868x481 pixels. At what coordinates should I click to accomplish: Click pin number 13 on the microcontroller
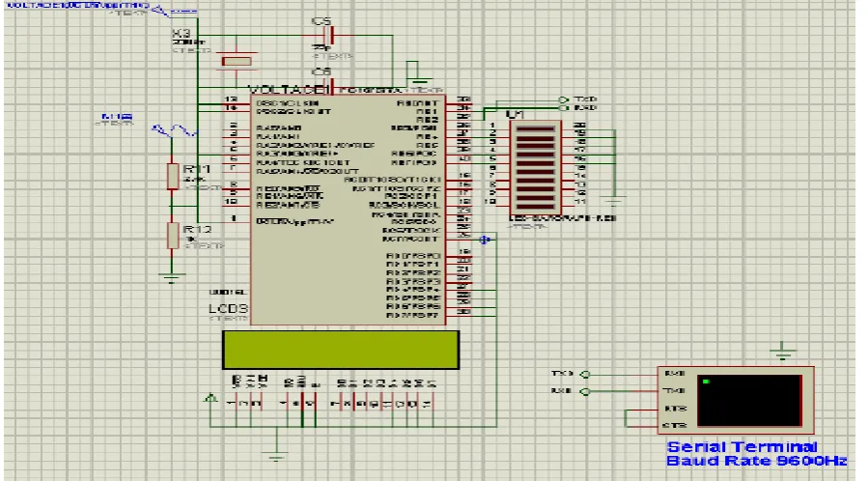tap(231, 99)
